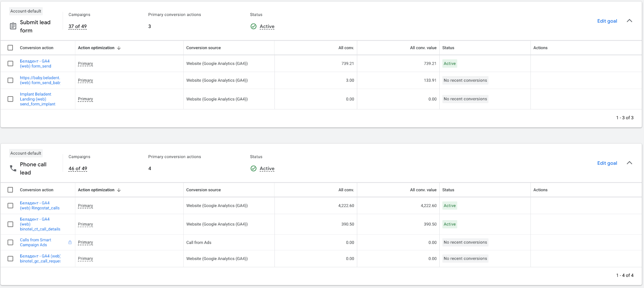Viewport: 644px width, 288px height.
Task: Click the green checkmark status icon for Submit lead form
Action: [x=253, y=26]
